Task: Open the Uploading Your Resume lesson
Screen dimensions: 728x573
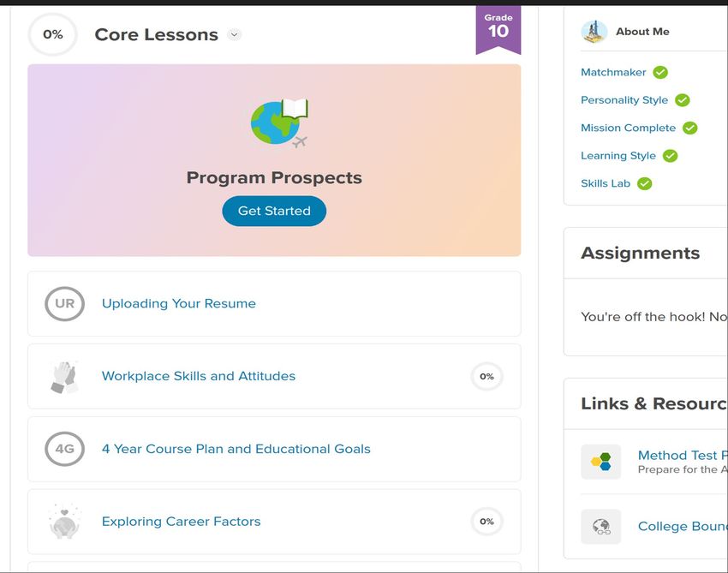Action: coord(178,303)
